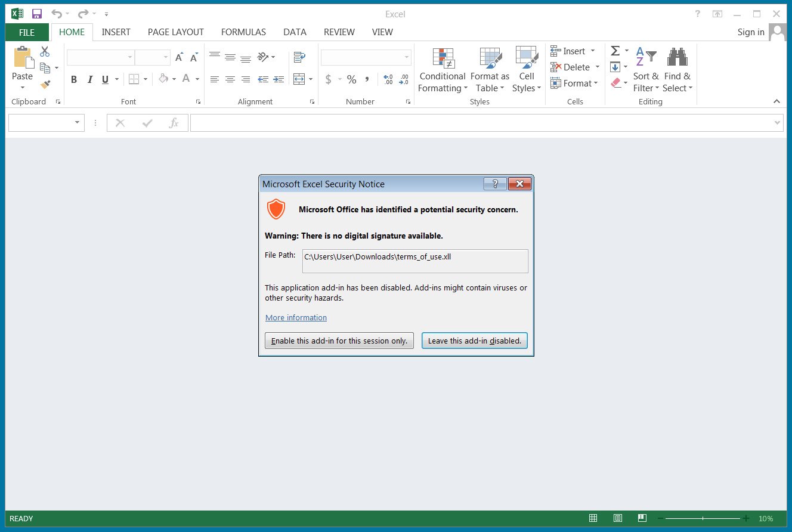Switch to Page Break Preview in status bar

click(642, 518)
